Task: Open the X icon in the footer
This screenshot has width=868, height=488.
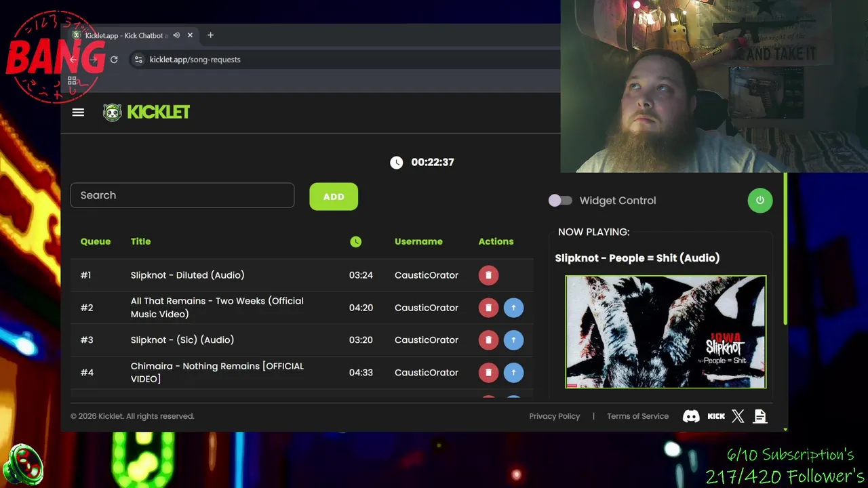Action: click(x=738, y=416)
